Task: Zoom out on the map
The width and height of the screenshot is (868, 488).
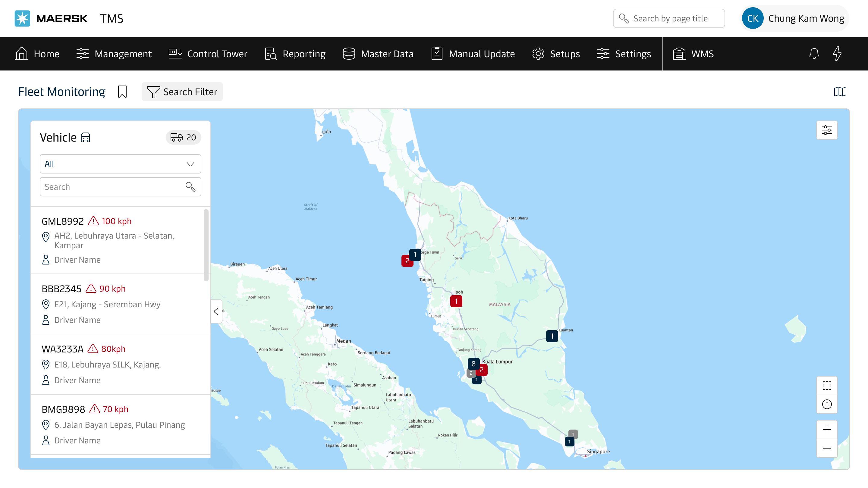Action: tap(826, 448)
